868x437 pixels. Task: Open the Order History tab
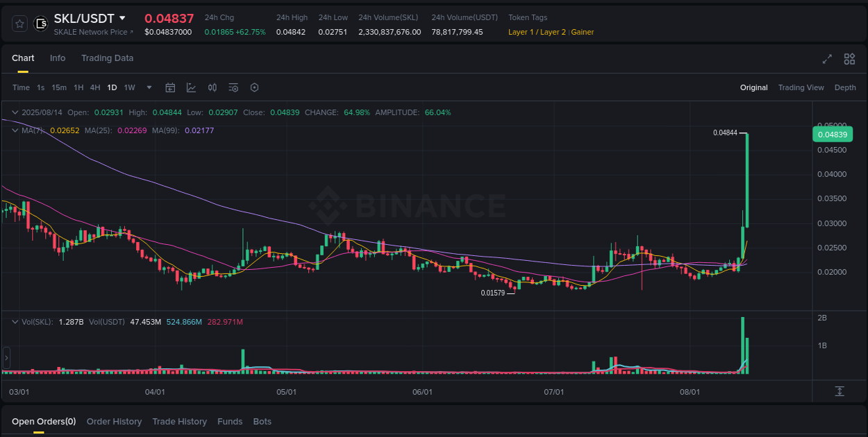(114, 421)
